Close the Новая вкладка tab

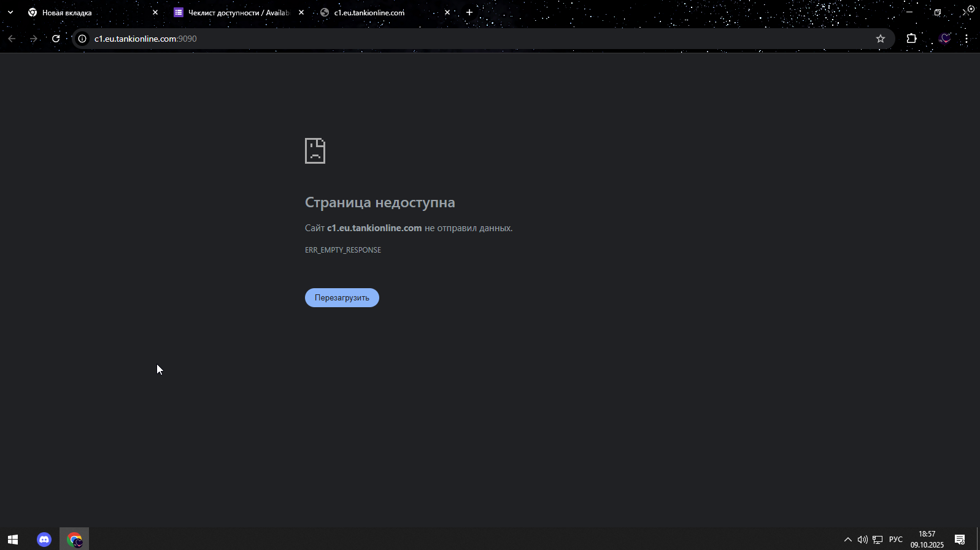click(155, 12)
